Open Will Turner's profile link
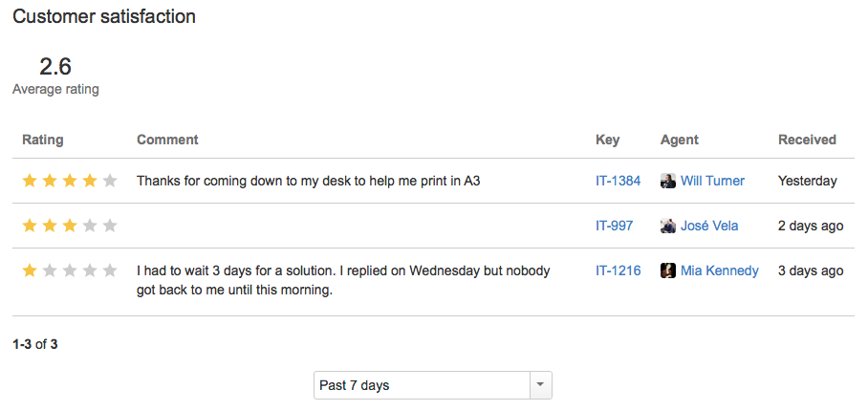 tap(712, 181)
